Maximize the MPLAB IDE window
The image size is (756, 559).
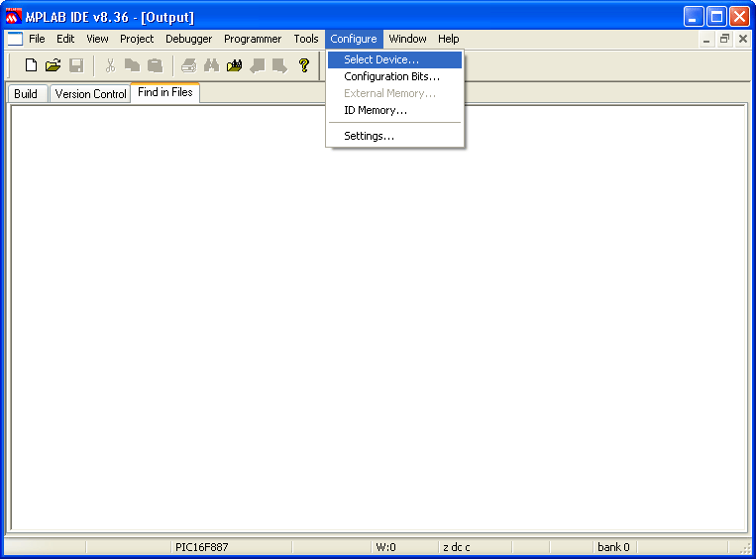click(716, 17)
